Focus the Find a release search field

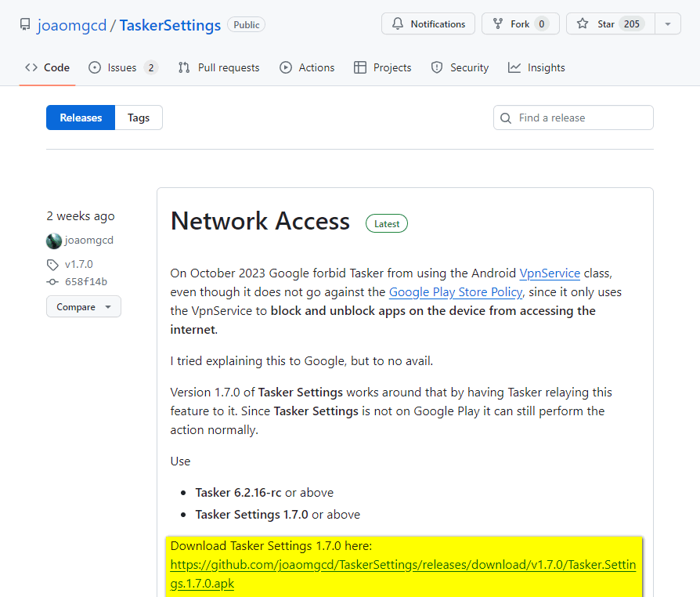click(573, 118)
